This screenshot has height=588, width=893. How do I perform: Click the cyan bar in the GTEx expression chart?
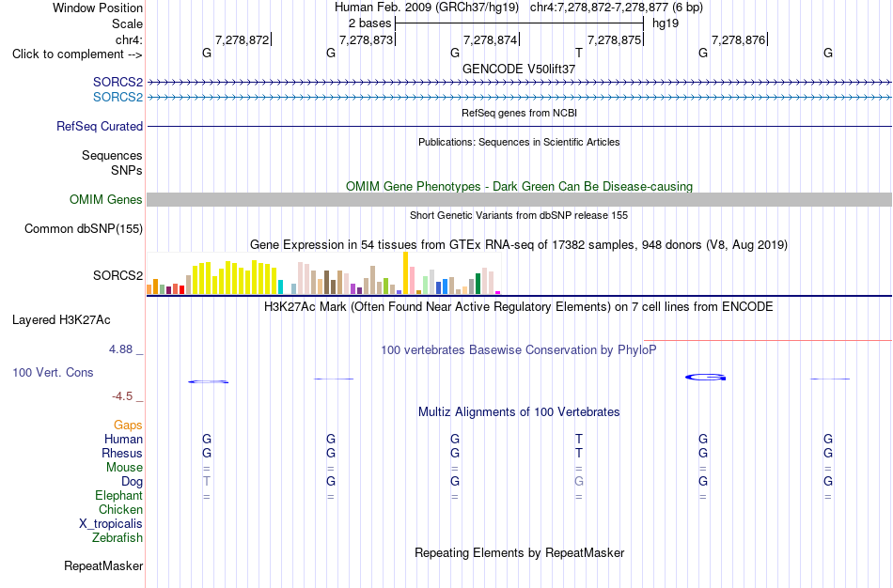(x=280, y=286)
